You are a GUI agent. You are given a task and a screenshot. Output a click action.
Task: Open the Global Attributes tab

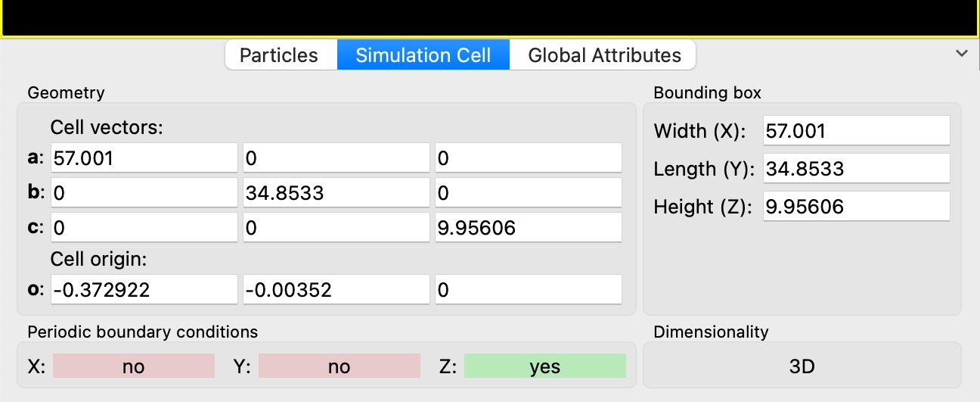pyautogui.click(x=603, y=55)
